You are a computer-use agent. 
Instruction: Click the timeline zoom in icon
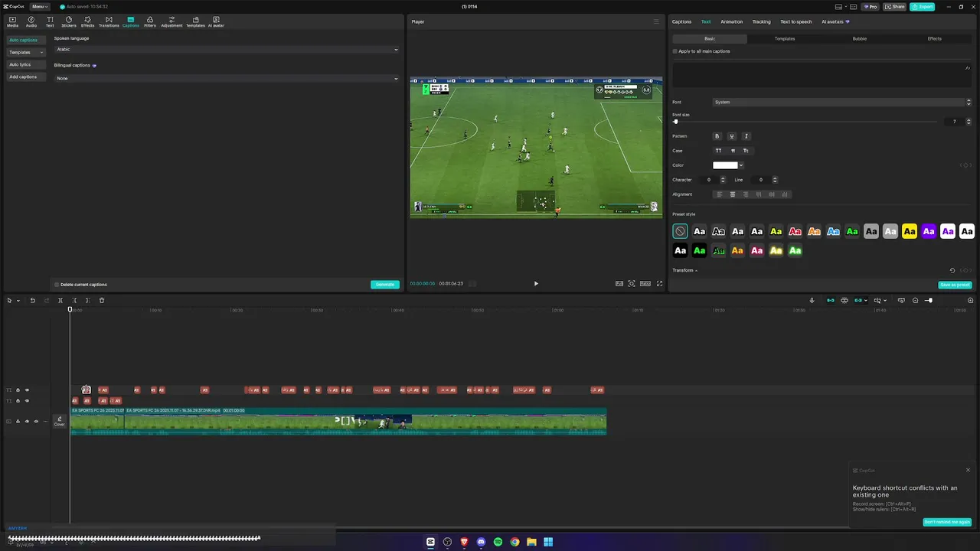[x=971, y=300]
